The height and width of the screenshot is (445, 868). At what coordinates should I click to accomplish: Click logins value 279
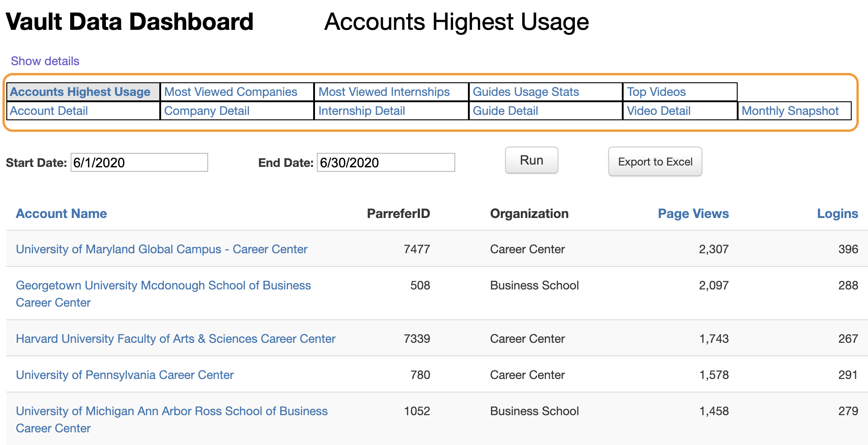pos(848,411)
